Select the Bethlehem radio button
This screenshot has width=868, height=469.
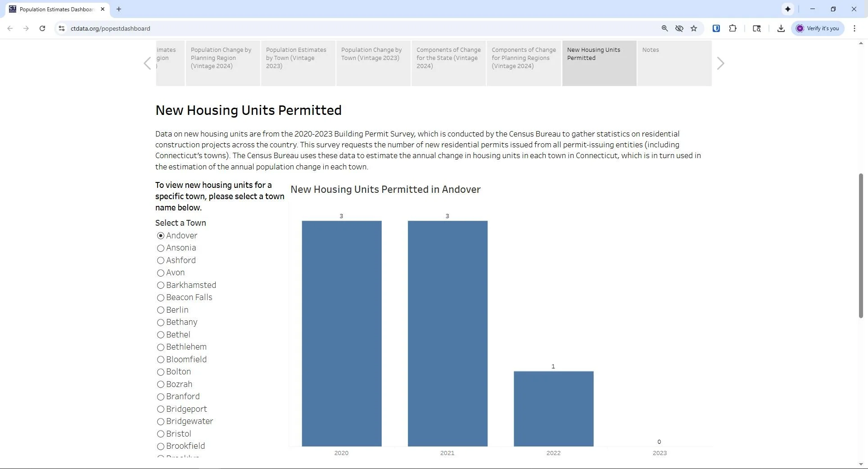(x=160, y=347)
